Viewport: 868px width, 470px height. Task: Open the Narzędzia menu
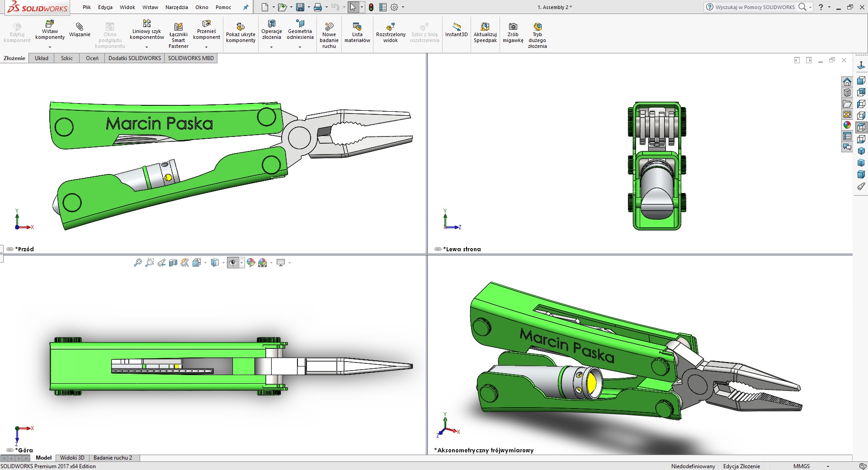pos(177,7)
